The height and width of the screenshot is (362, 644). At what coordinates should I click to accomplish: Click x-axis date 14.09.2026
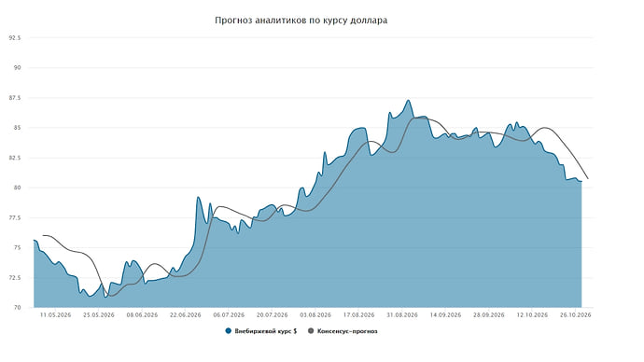(x=445, y=315)
